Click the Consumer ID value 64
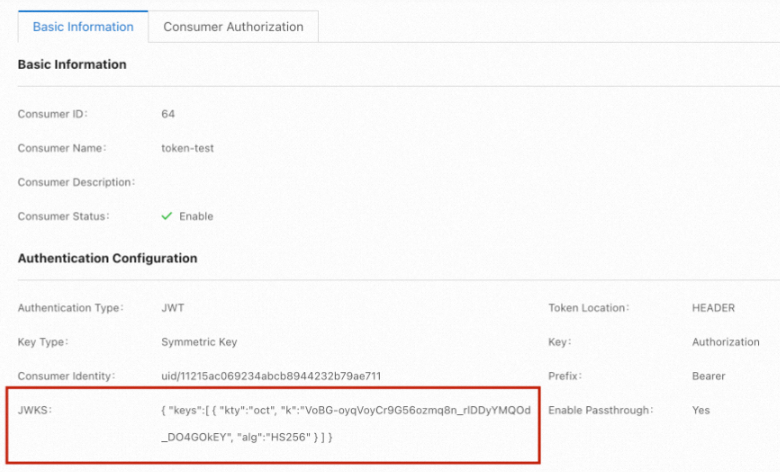The width and height of the screenshot is (780, 472). coord(168,114)
